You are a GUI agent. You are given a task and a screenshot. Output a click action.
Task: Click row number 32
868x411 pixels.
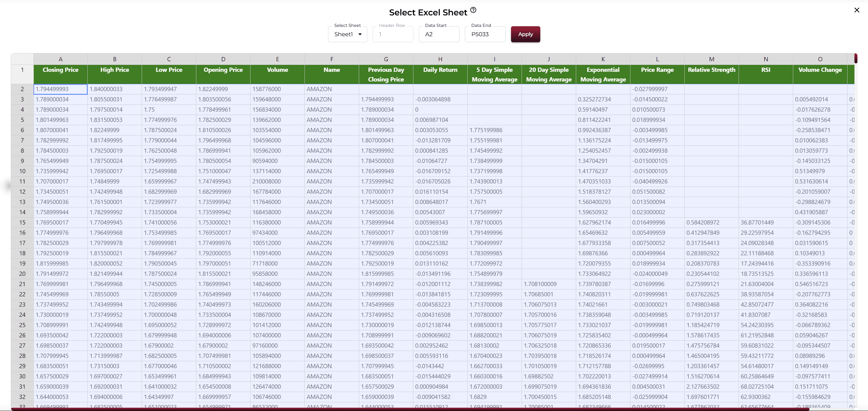tap(22, 397)
